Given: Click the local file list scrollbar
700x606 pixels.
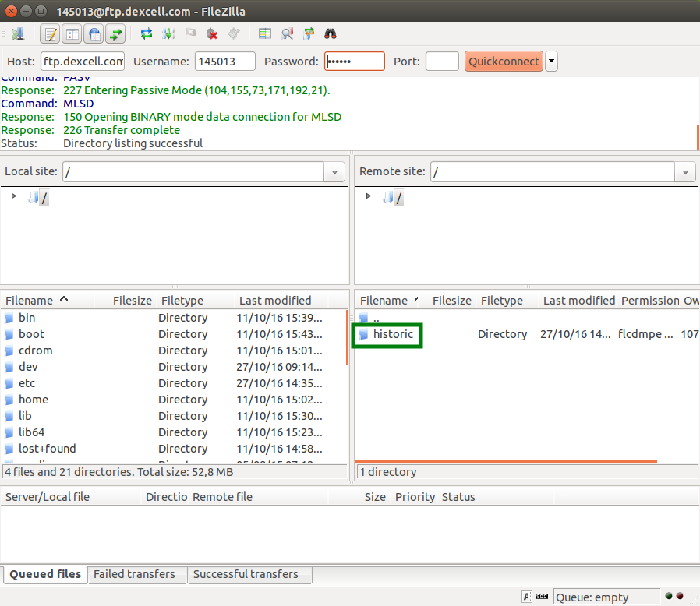Looking at the screenshot, I should [x=347, y=337].
